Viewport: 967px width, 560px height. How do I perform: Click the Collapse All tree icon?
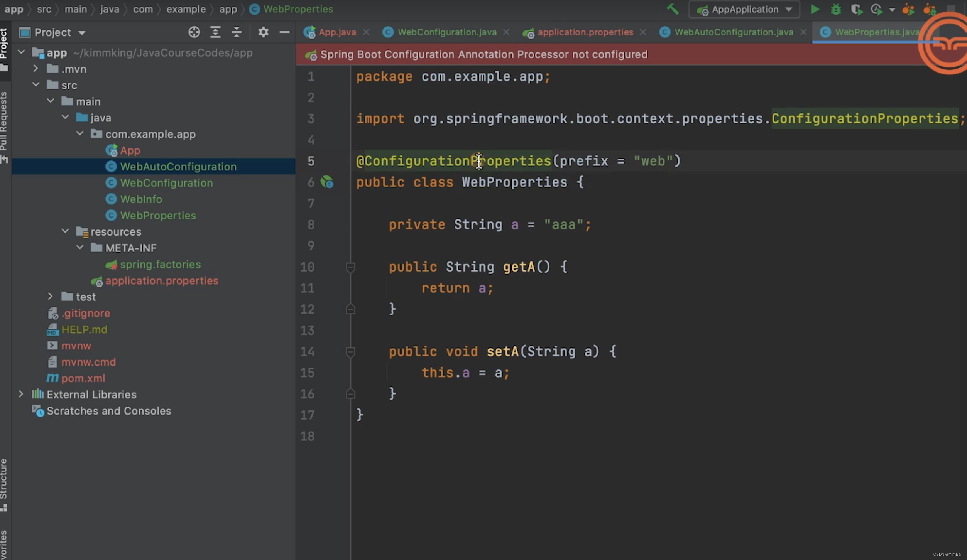click(237, 32)
